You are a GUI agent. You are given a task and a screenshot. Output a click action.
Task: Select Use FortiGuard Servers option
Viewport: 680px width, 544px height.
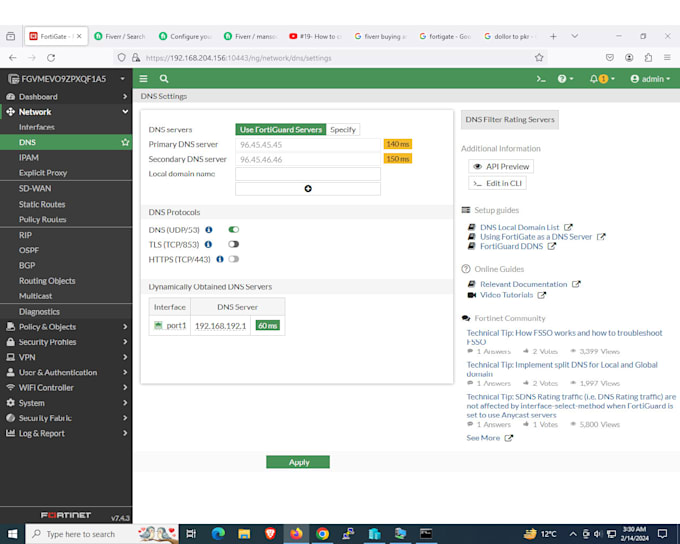281,129
